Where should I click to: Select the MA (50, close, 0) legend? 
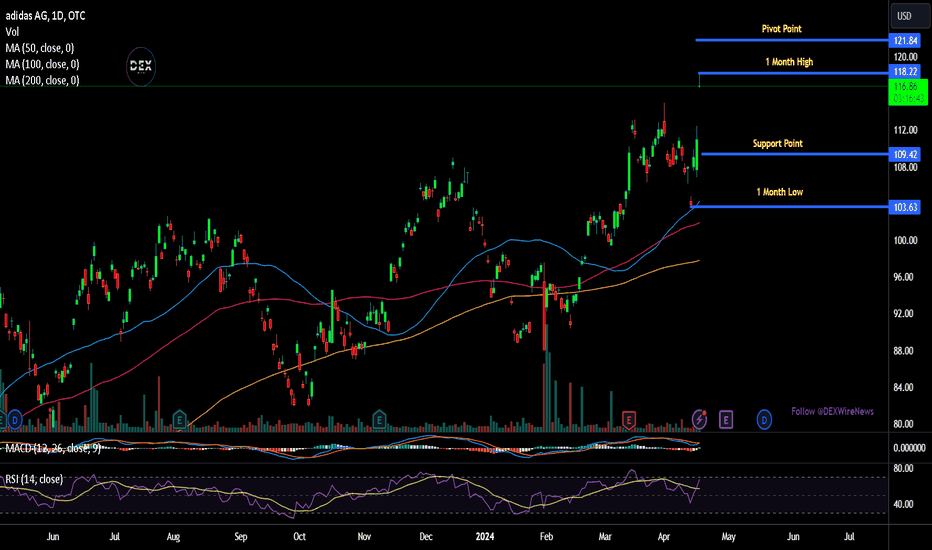pos(40,48)
